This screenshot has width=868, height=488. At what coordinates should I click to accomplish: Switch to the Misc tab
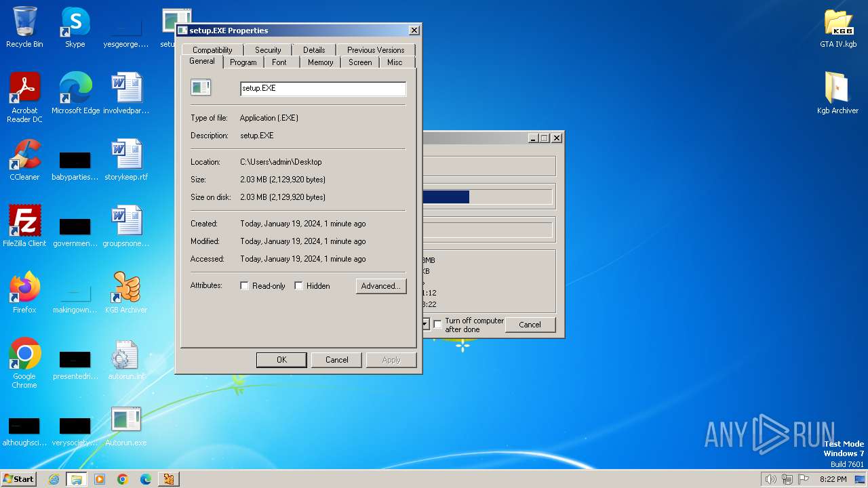395,62
